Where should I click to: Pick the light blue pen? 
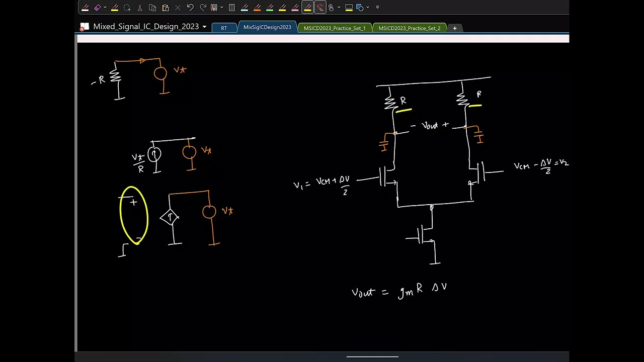[x=245, y=8]
